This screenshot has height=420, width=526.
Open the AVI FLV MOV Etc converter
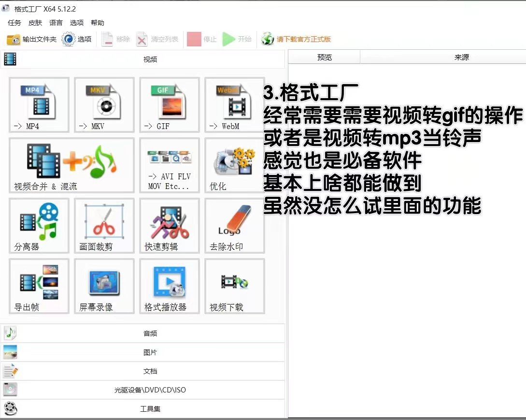pyautogui.click(x=170, y=165)
